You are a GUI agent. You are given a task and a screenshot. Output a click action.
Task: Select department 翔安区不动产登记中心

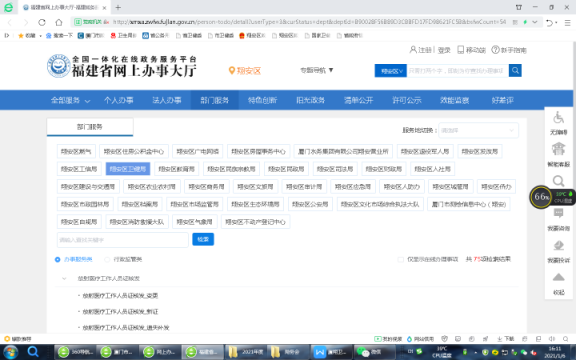pyautogui.click(x=256, y=222)
